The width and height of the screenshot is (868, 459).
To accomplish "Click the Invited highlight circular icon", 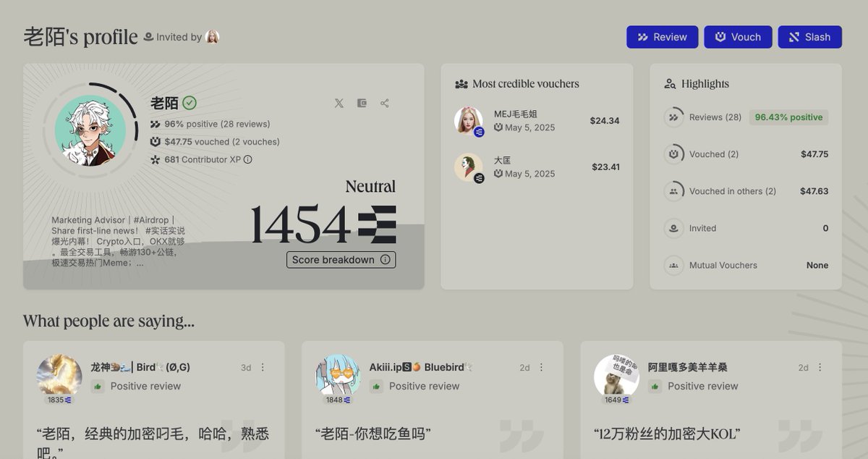I will (673, 228).
